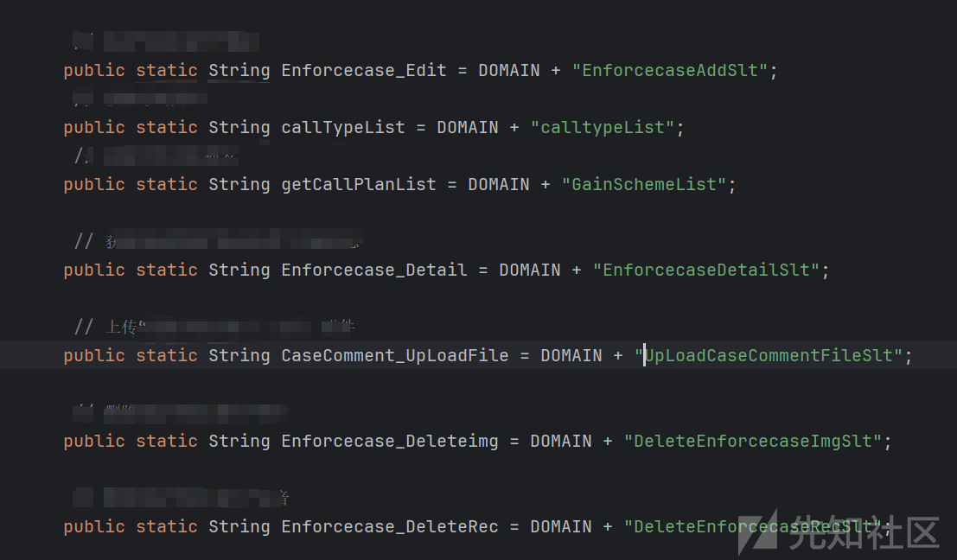Click the static keyword on CaseComment_UpLoadFile line
Image resolution: width=957 pixels, height=560 pixels.
coord(167,355)
